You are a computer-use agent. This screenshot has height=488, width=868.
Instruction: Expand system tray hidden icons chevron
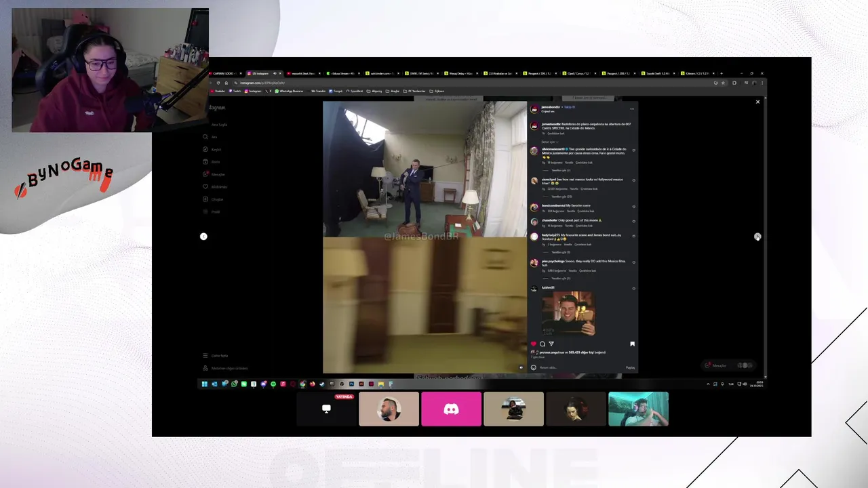708,384
